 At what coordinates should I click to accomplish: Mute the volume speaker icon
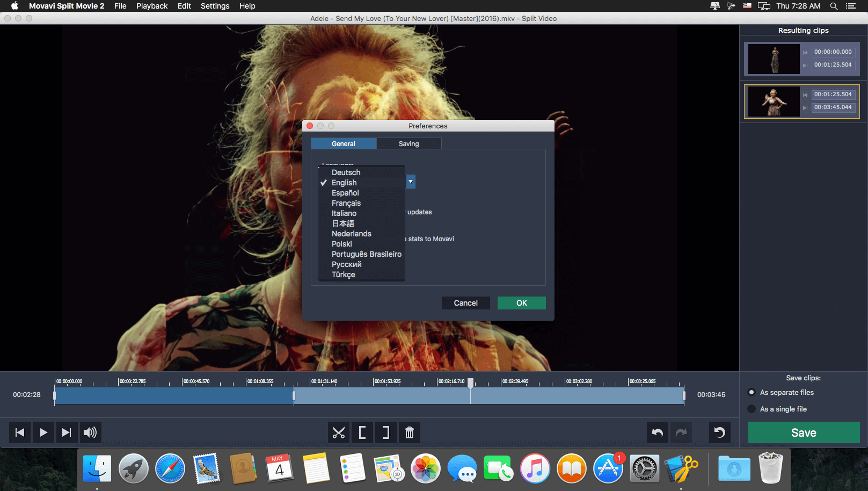pos(90,432)
